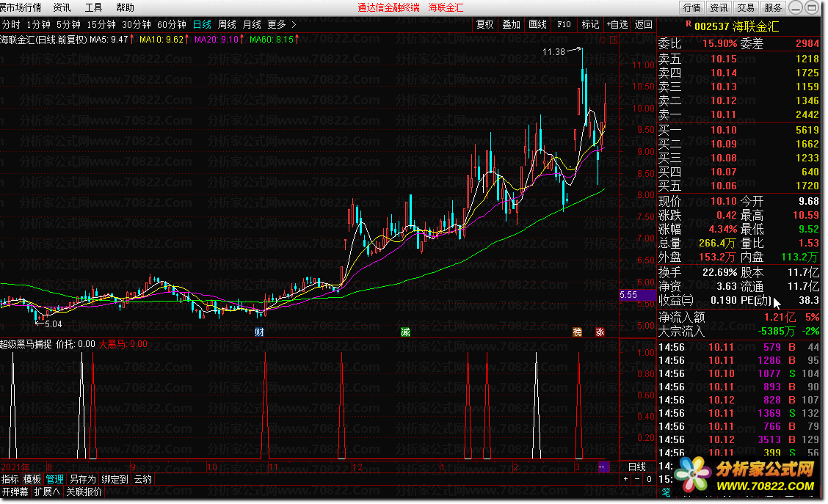
Task: Expand more periods with 更多 >
Action: [281, 24]
